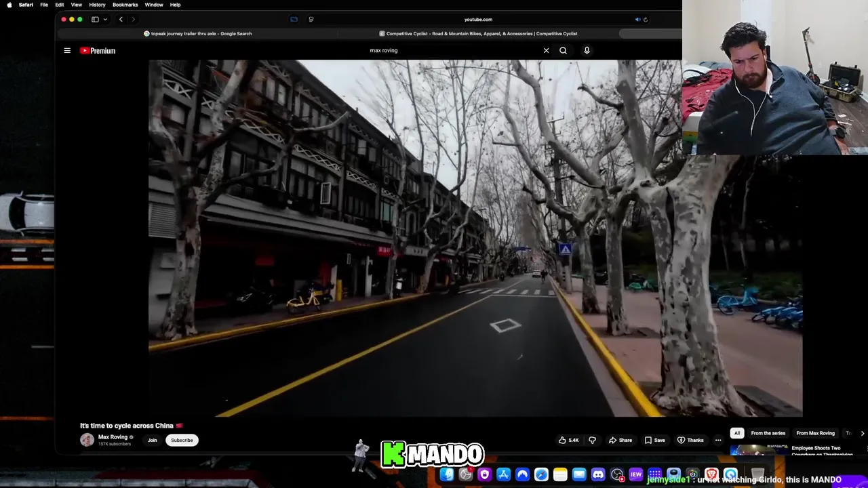Open the History menu
Screen dimensions: 868x488
tap(97, 5)
